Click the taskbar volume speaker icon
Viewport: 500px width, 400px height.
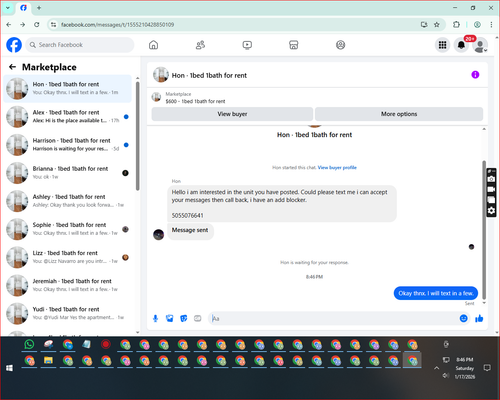[446, 376]
